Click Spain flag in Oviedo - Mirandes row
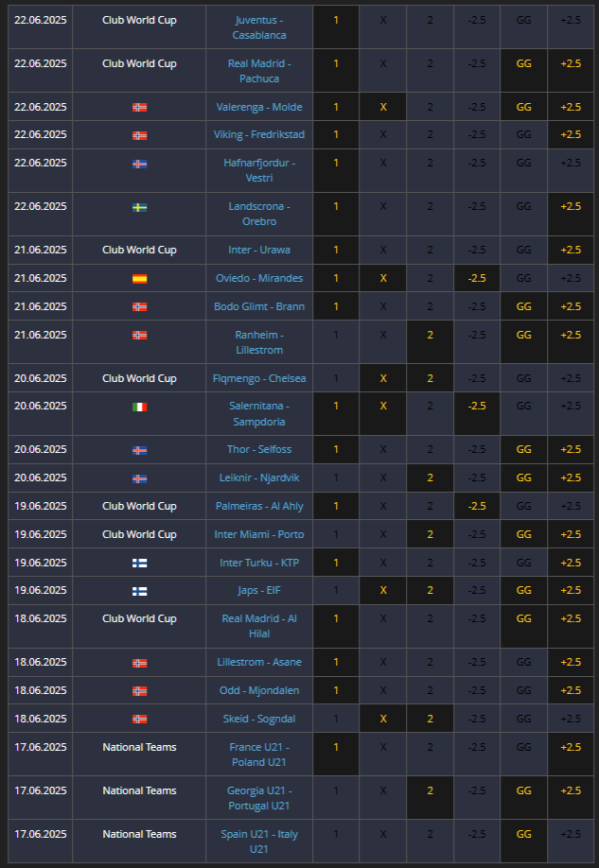The height and width of the screenshot is (868, 599). click(x=139, y=278)
